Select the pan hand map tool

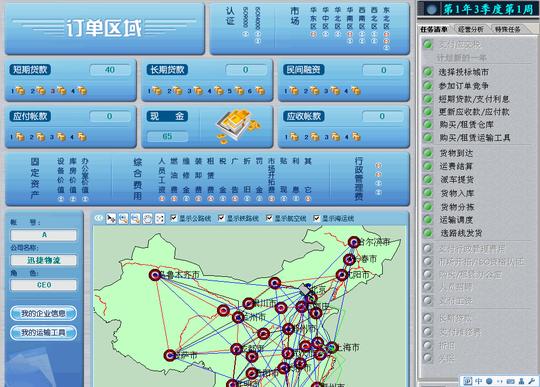(147, 218)
